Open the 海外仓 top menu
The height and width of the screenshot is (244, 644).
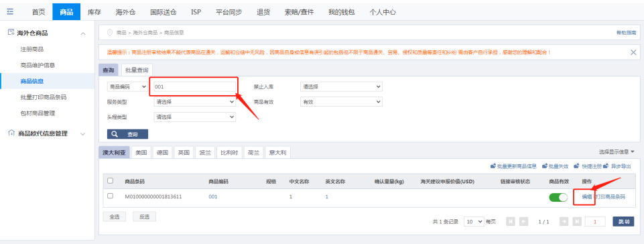coord(126,12)
